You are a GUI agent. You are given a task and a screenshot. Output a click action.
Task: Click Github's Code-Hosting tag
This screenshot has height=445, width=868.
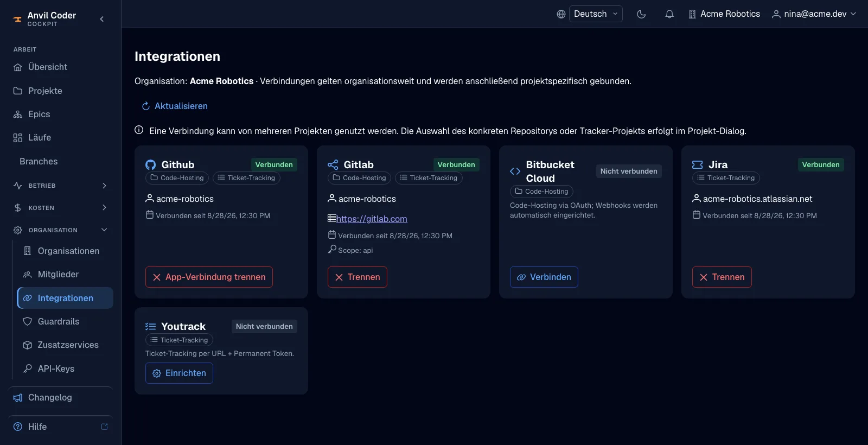[177, 178]
